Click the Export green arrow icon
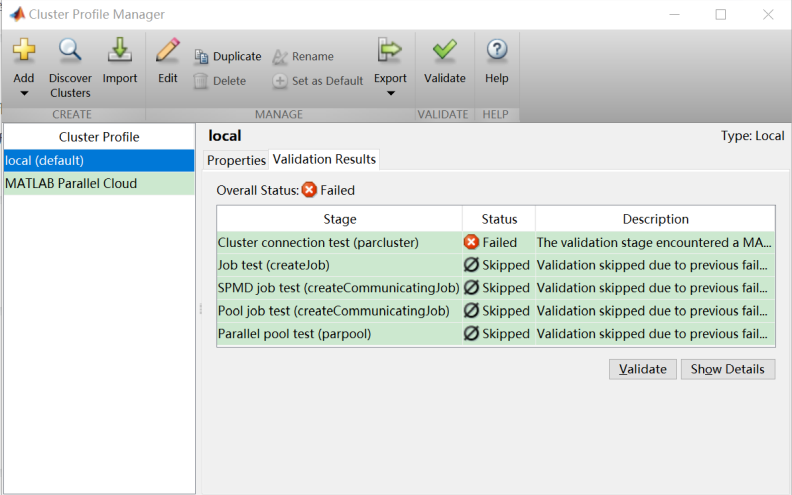The image size is (792, 495). (389, 50)
